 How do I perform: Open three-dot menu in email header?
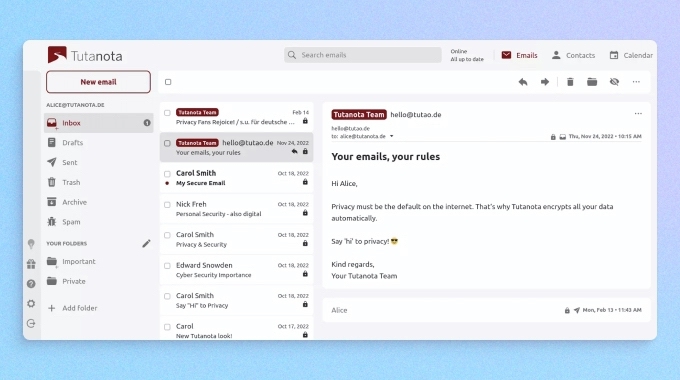point(638,114)
